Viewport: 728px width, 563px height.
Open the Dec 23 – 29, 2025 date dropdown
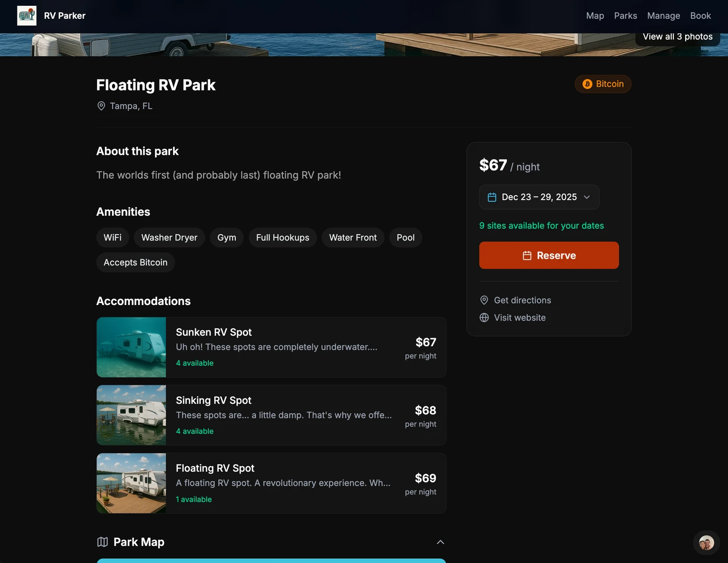pyautogui.click(x=539, y=197)
